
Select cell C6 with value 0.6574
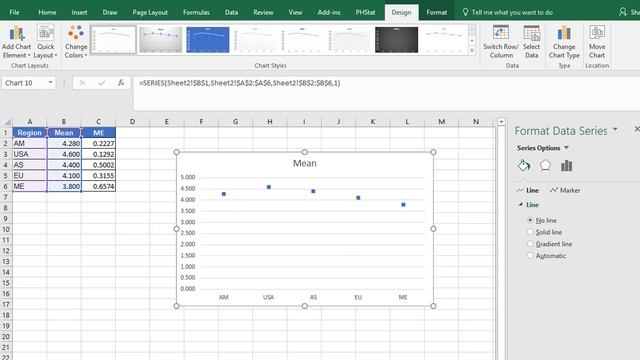[x=98, y=186]
